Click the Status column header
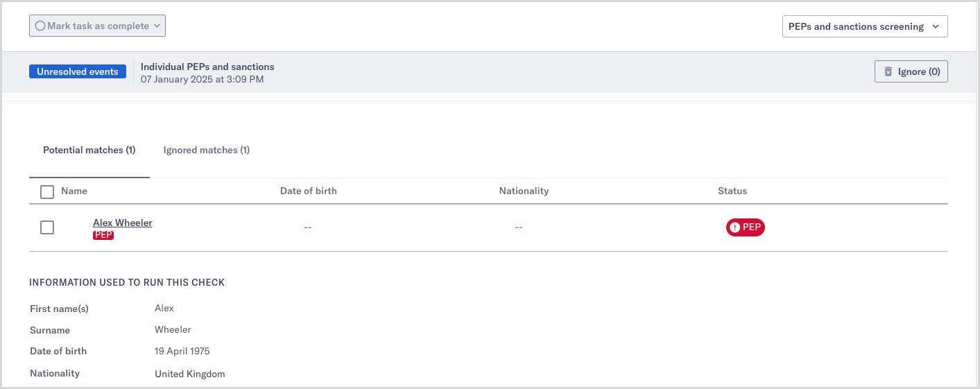The height and width of the screenshot is (389, 980). click(732, 191)
